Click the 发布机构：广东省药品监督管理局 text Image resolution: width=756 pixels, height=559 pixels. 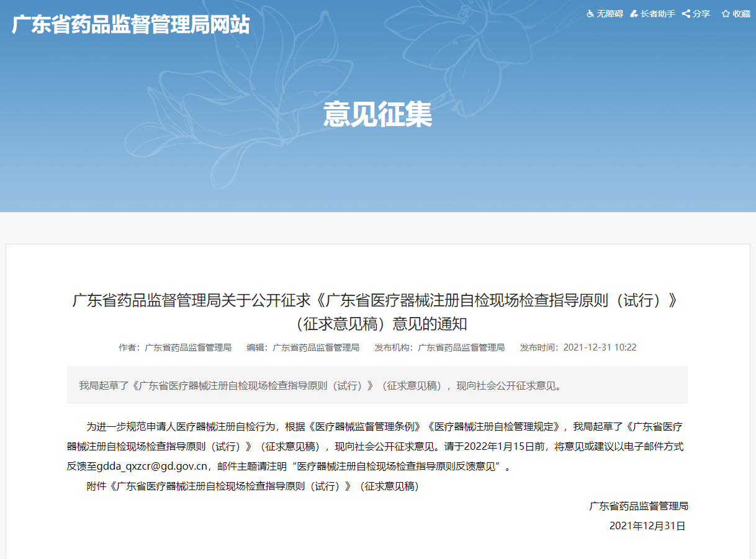click(439, 347)
